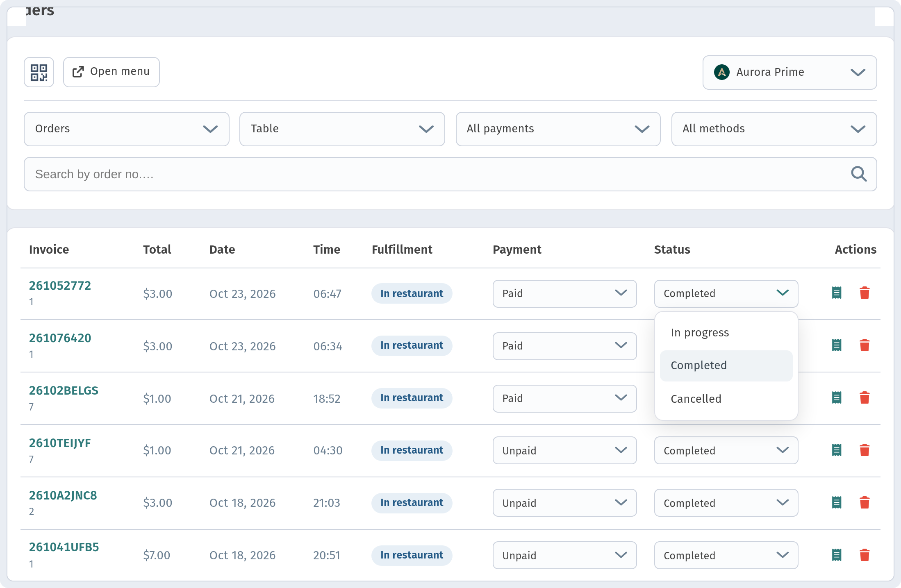Open status dropdown for order 261041UFB5
This screenshot has height=588, width=901.
726,555
